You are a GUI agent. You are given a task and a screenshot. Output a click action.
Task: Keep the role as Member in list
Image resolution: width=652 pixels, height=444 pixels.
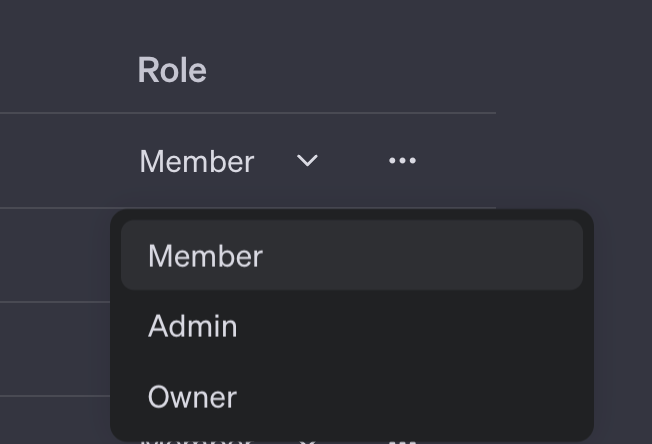pos(351,255)
